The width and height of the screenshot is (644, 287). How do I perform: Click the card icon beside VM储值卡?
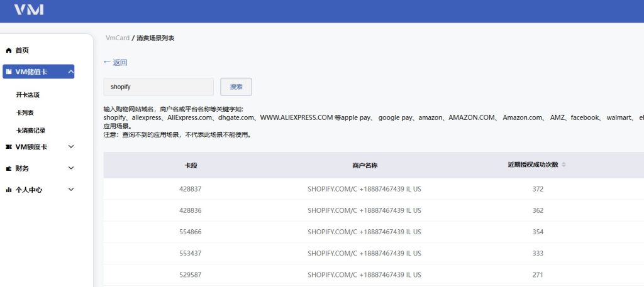point(9,72)
